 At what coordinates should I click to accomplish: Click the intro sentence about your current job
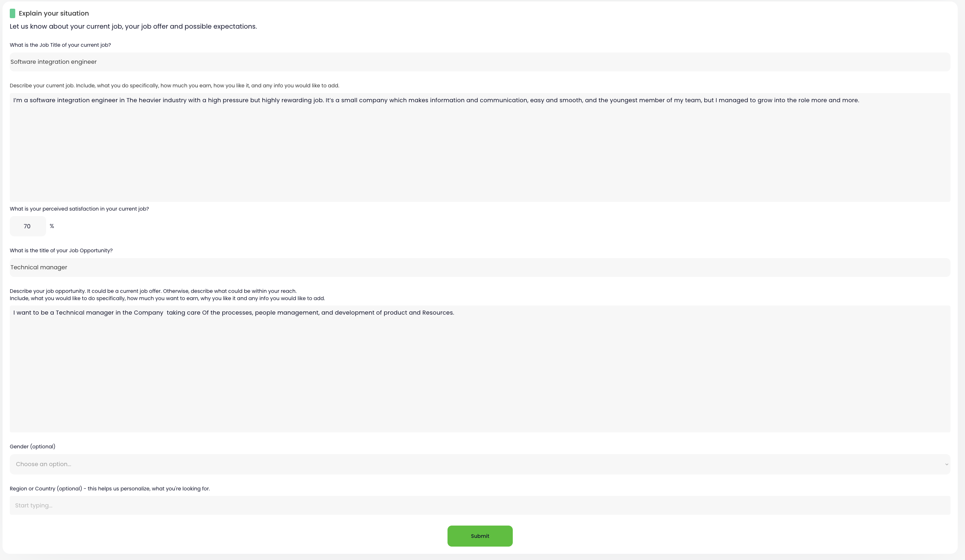click(133, 26)
